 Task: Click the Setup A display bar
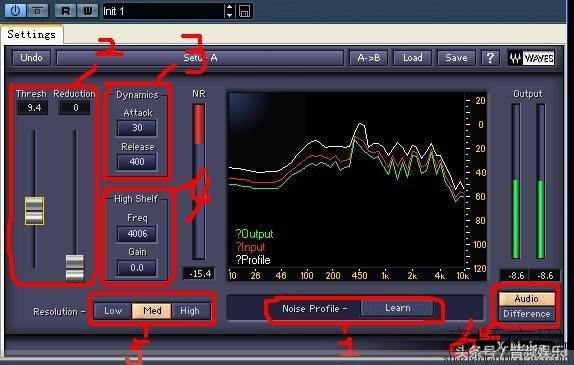point(200,58)
